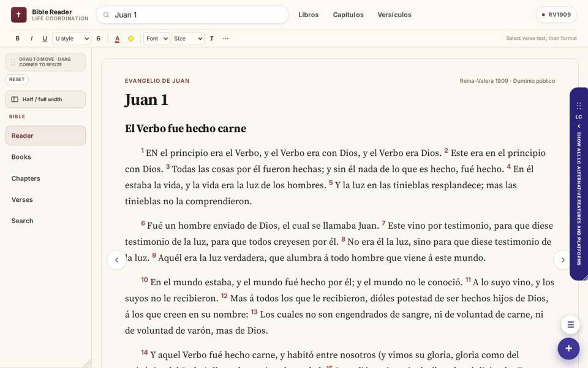Expand the LC side panel chevron
This screenshot has height=368, width=588.
pyautogui.click(x=579, y=126)
